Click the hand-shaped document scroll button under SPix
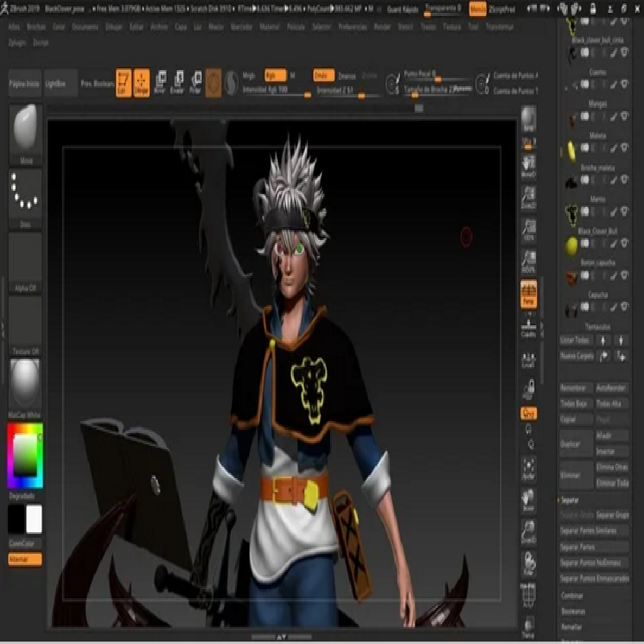The width and height of the screenshot is (644, 644). coord(529,167)
